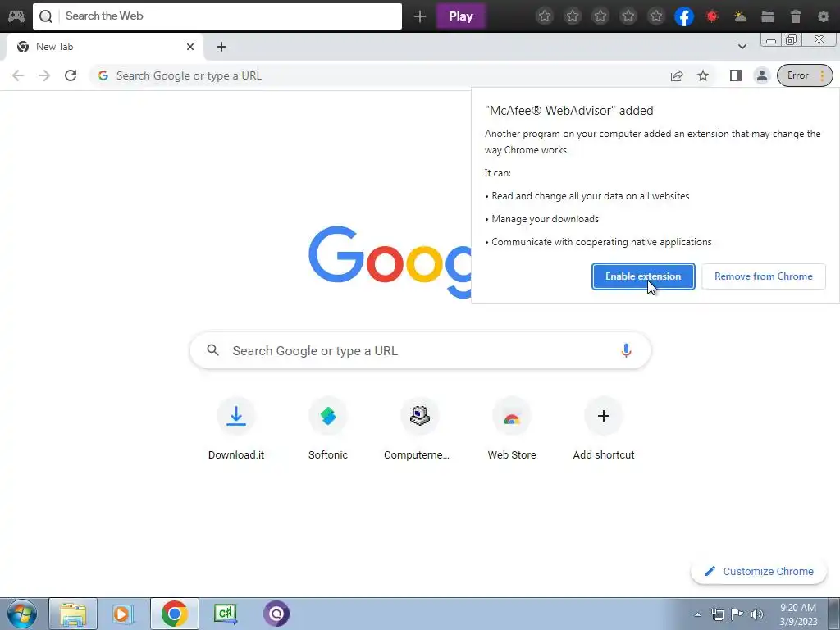Click the Google logo

tap(390, 262)
